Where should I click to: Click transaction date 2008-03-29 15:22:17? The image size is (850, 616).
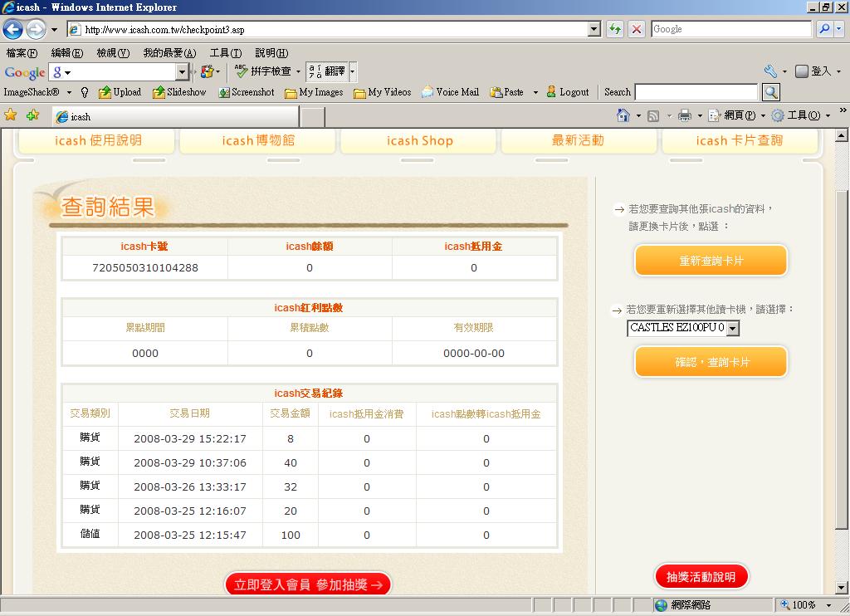click(x=190, y=438)
